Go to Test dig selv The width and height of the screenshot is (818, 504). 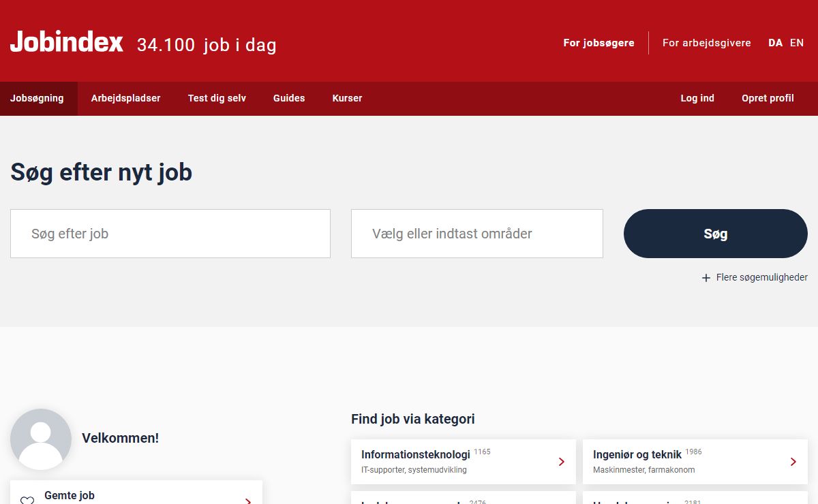(x=217, y=98)
